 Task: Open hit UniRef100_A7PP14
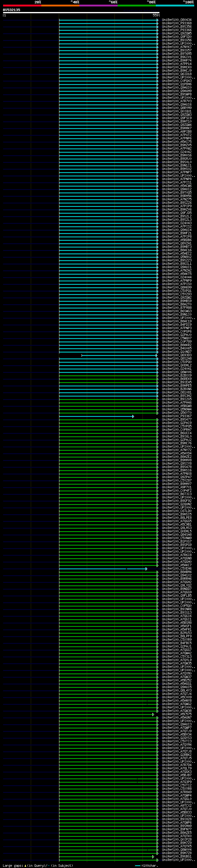176,64
